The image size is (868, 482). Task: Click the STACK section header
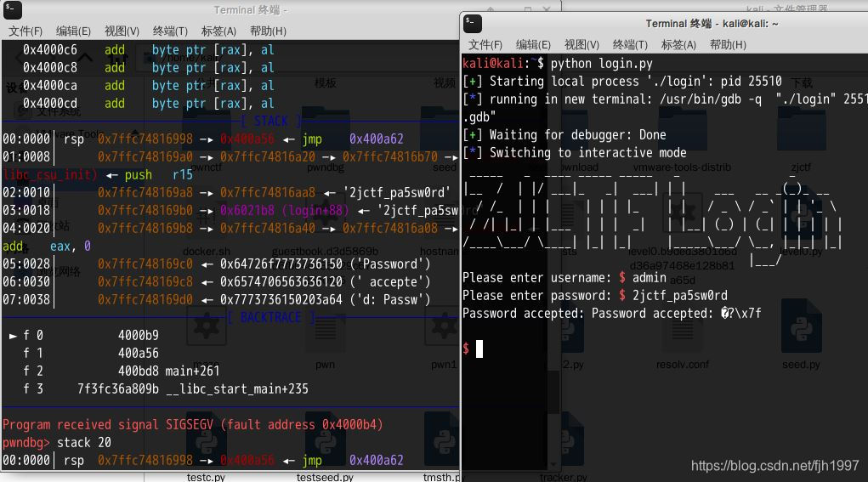(270, 121)
